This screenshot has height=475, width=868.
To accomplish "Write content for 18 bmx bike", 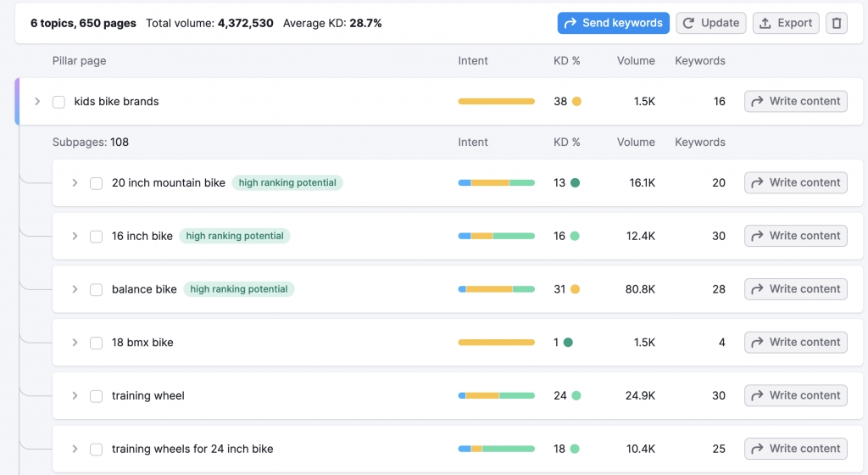I will (795, 342).
